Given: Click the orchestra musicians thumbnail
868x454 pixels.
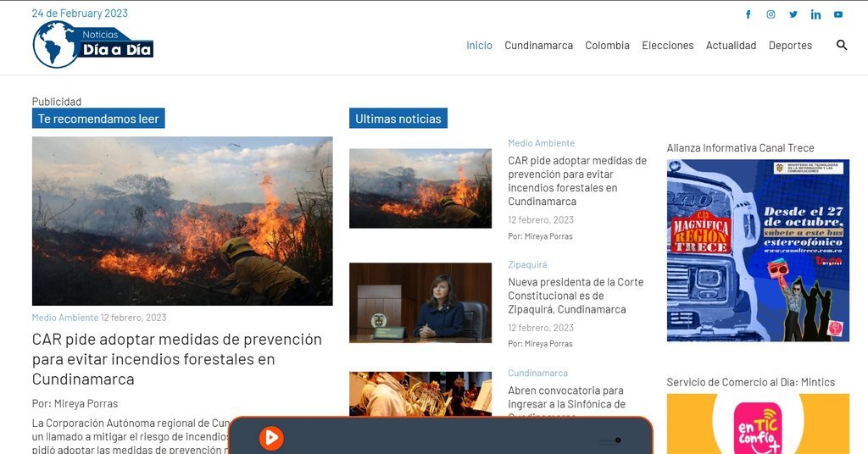Looking at the screenshot, I should tap(420, 394).
